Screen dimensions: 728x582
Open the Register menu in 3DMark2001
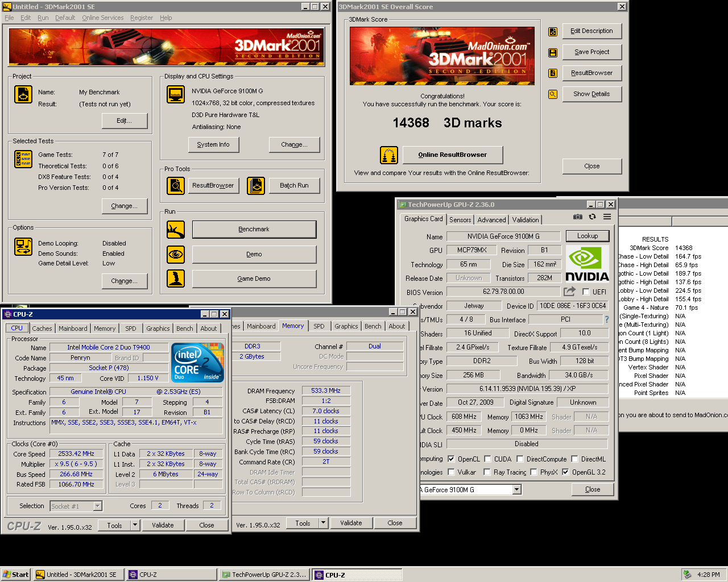[x=141, y=18]
